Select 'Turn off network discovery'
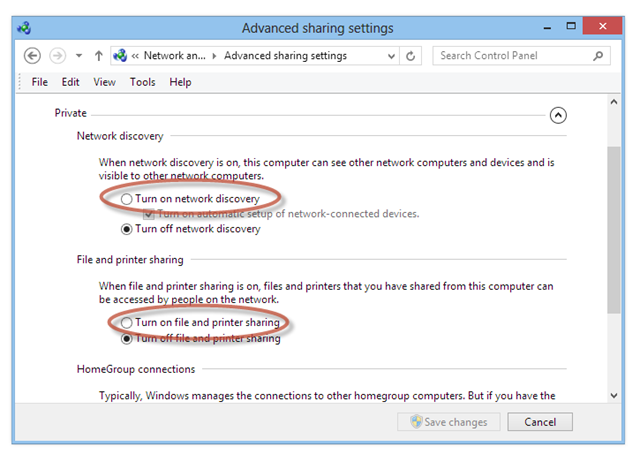Viewport: 640px width, 462px height. (191, 229)
